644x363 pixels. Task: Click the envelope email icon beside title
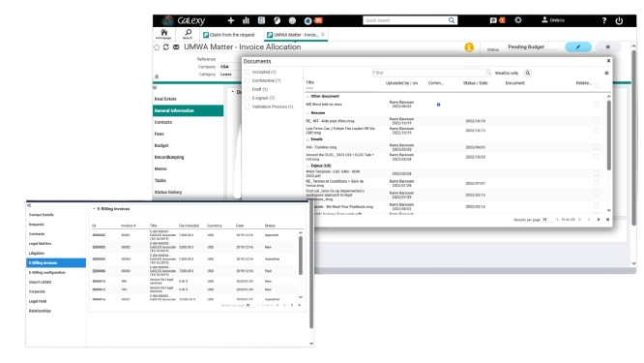(x=176, y=47)
